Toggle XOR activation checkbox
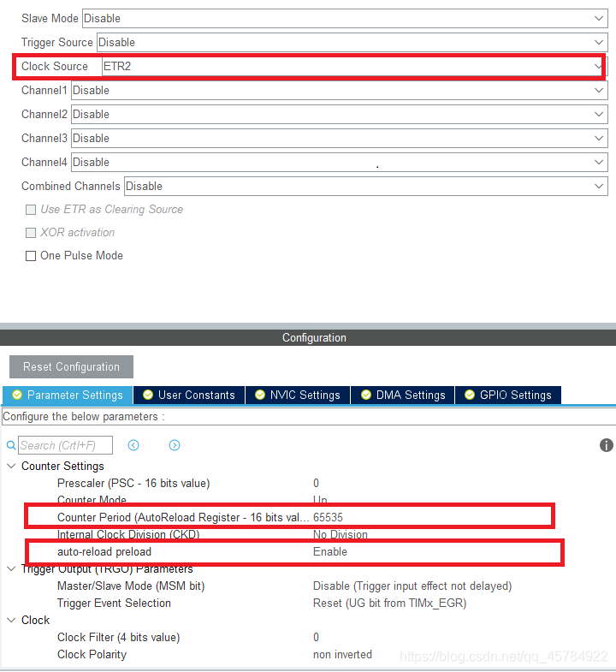 point(31,233)
